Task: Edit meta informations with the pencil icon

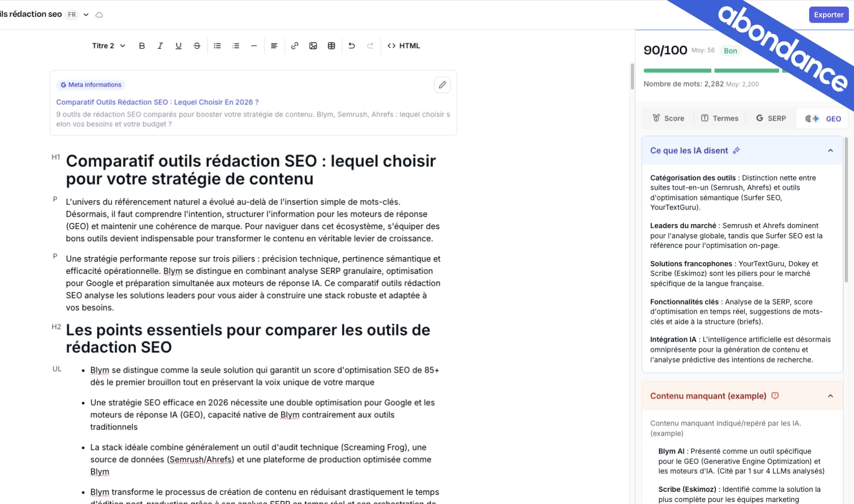Action: pos(442,85)
